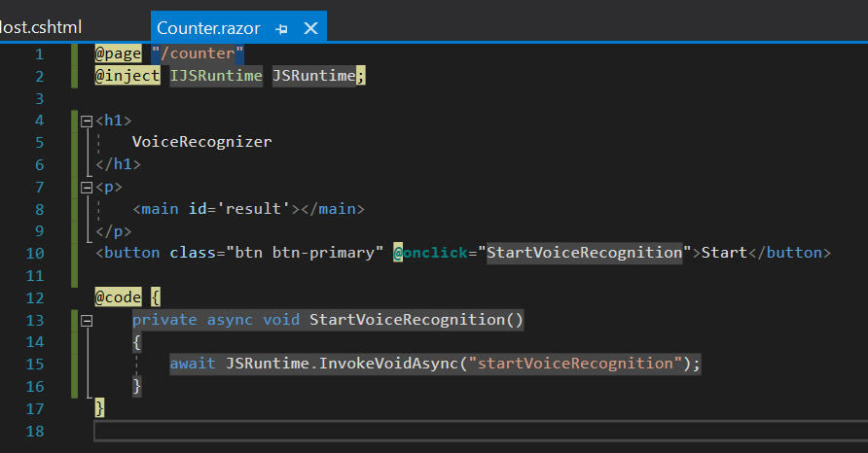This screenshot has width=868, height=453.
Task: Collapse the p element block
Action: [87, 188]
